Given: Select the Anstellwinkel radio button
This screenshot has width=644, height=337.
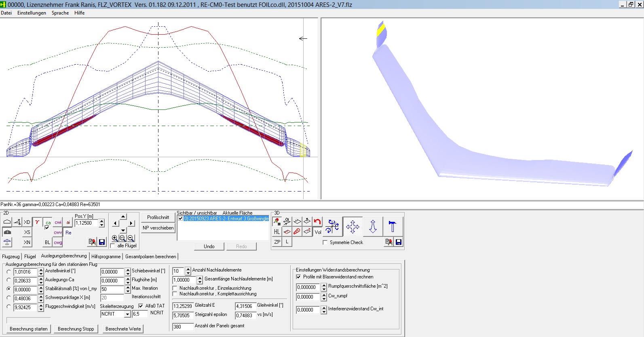Looking at the screenshot, I should pos(9,272).
